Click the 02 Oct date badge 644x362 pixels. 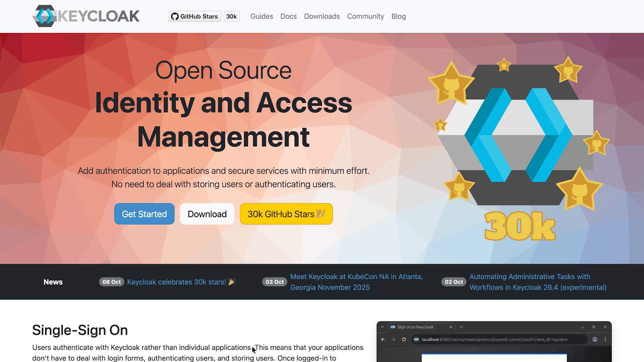pyautogui.click(x=454, y=282)
